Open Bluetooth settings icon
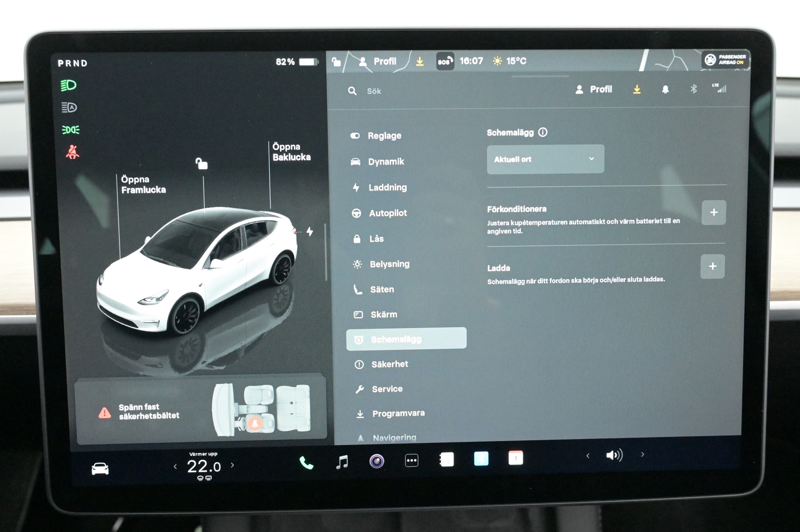This screenshot has height=532, width=800. point(693,89)
